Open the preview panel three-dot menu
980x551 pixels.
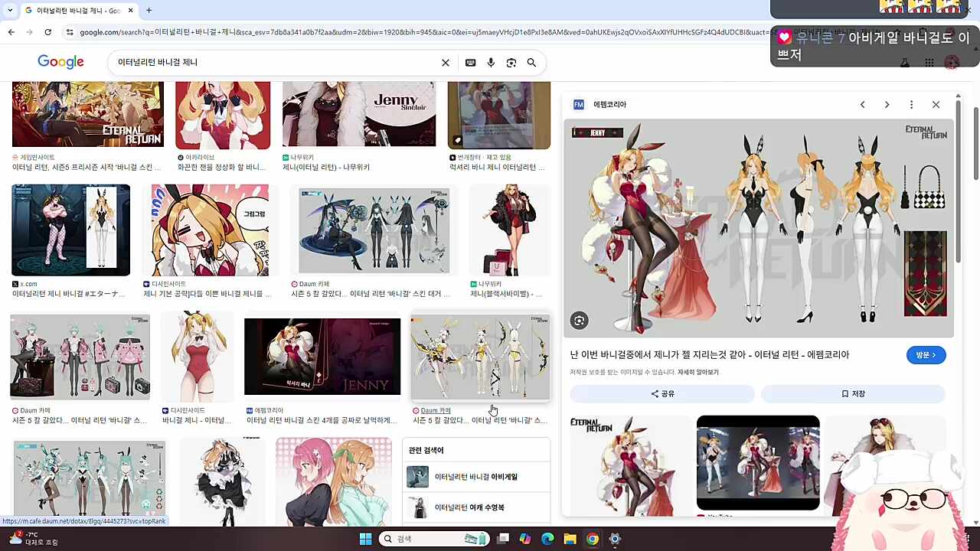coord(911,104)
